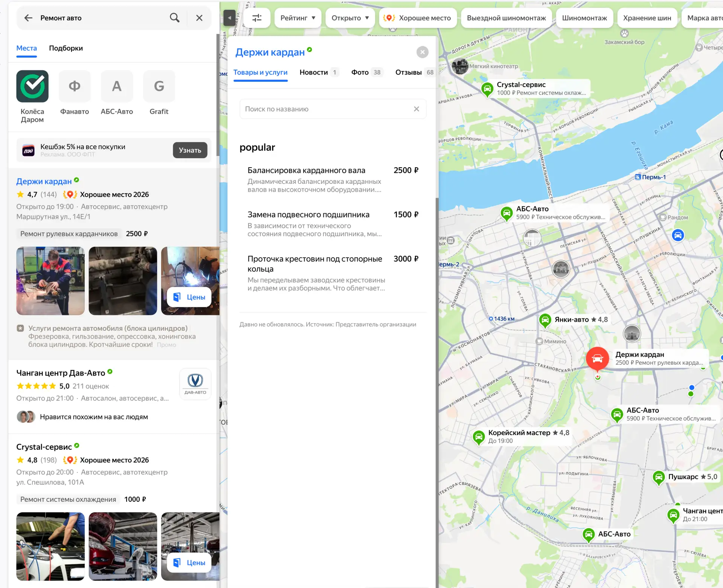Go back using the arrow beside Ремонт авто
The height and width of the screenshot is (588, 723).
28,18
